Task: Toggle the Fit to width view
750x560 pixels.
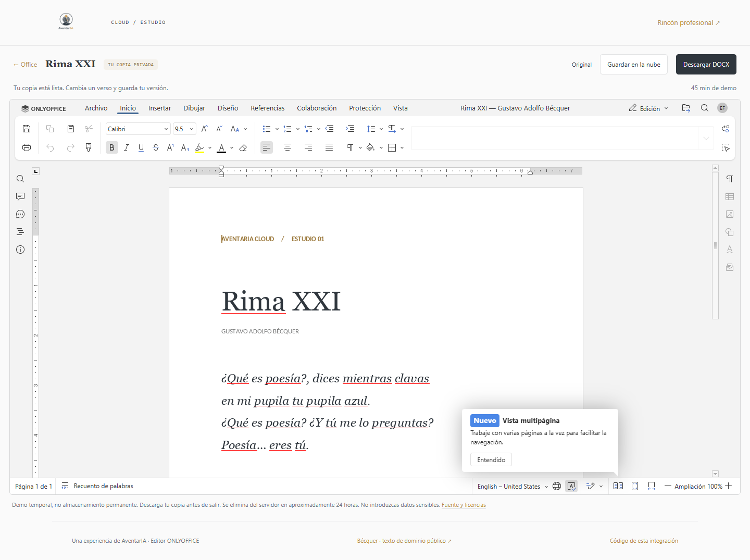Action: click(652, 486)
